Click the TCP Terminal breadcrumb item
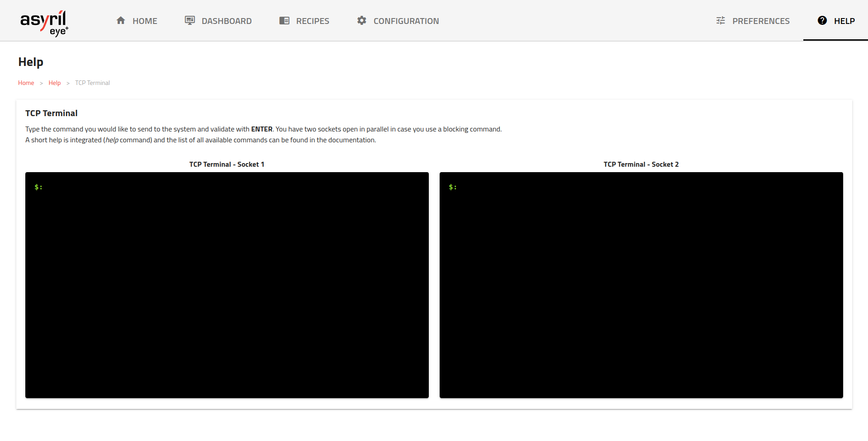Screen dimensions: 868x441 pyautogui.click(x=92, y=83)
